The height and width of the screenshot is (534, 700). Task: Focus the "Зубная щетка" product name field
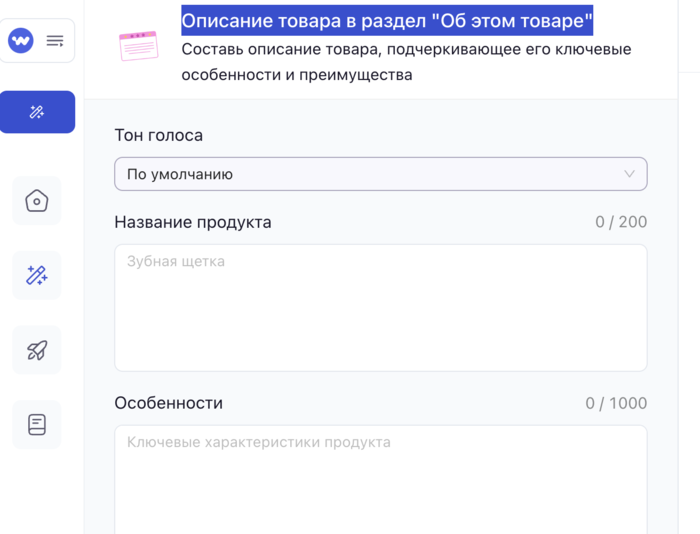pos(380,308)
